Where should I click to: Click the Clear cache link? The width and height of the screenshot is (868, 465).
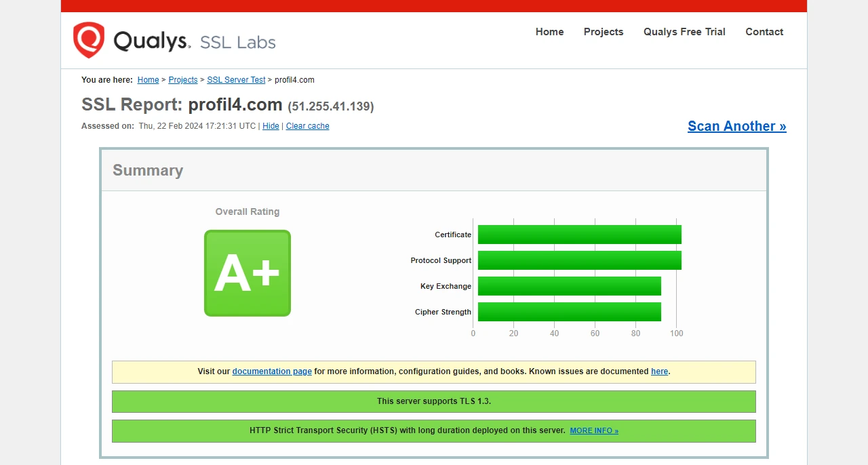pyautogui.click(x=307, y=126)
